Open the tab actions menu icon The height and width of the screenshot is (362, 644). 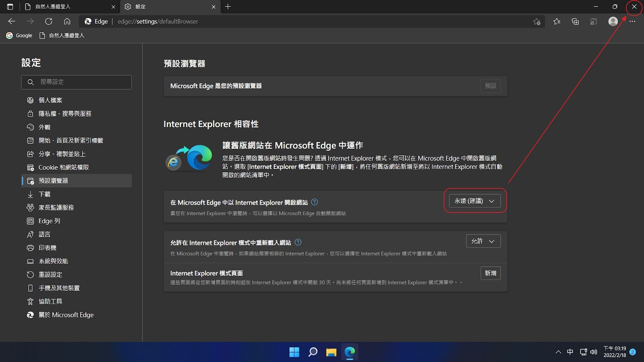[x=10, y=6]
